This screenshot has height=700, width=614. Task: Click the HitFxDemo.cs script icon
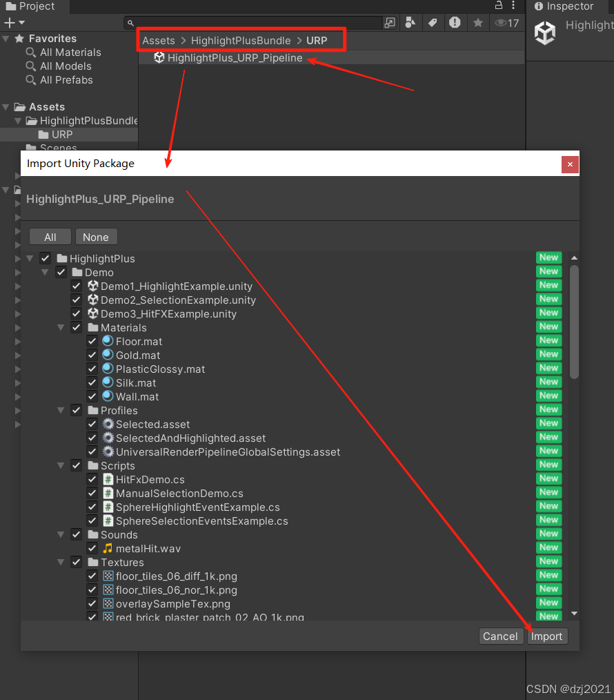tap(108, 480)
